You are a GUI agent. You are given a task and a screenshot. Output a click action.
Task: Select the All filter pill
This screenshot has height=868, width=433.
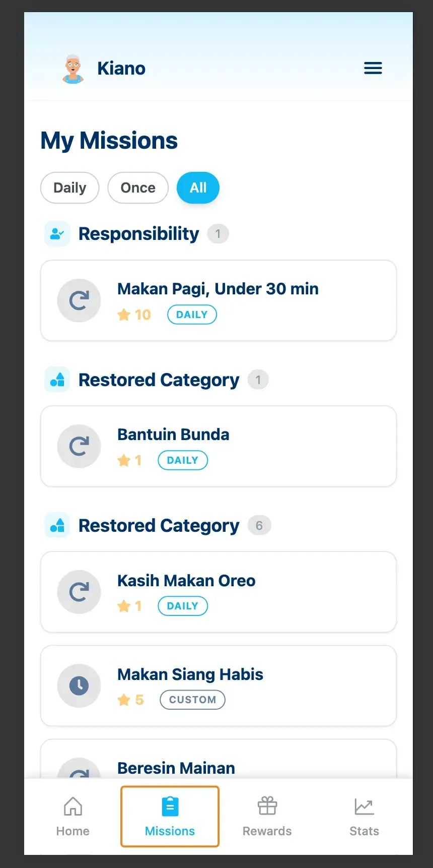tap(198, 188)
